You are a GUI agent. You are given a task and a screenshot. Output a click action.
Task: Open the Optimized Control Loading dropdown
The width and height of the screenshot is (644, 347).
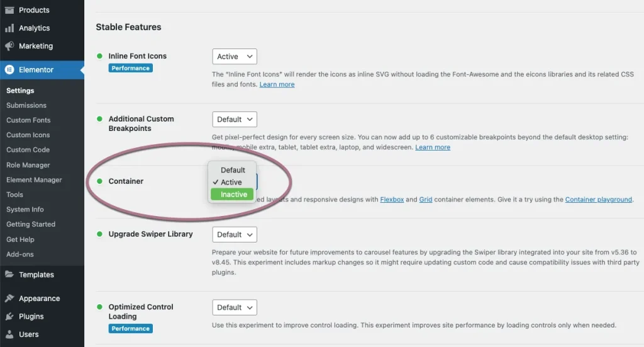coord(235,307)
